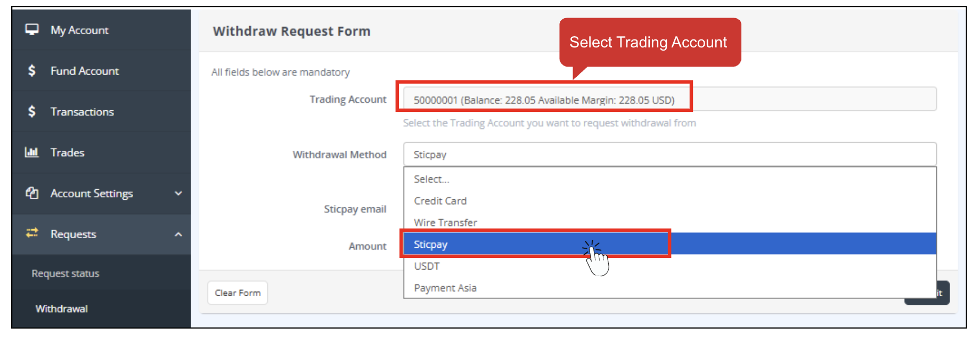980x341 pixels.
Task: Expand the Account Settings chevron
Action: pyautogui.click(x=178, y=193)
